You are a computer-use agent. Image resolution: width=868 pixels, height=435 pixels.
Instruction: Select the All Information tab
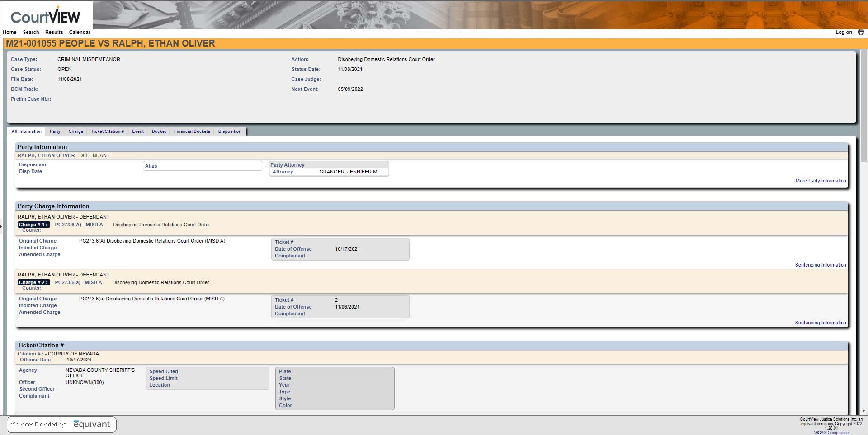tap(27, 131)
